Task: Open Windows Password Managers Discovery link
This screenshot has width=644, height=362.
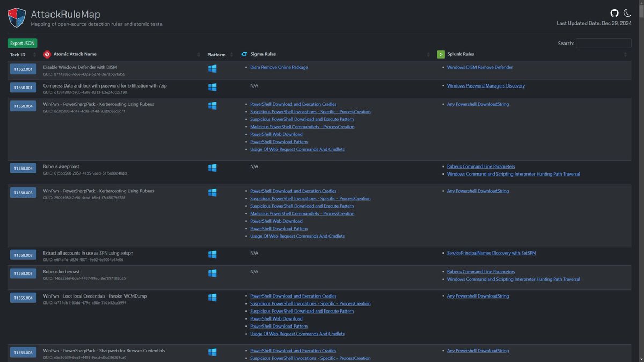Action: point(486,85)
